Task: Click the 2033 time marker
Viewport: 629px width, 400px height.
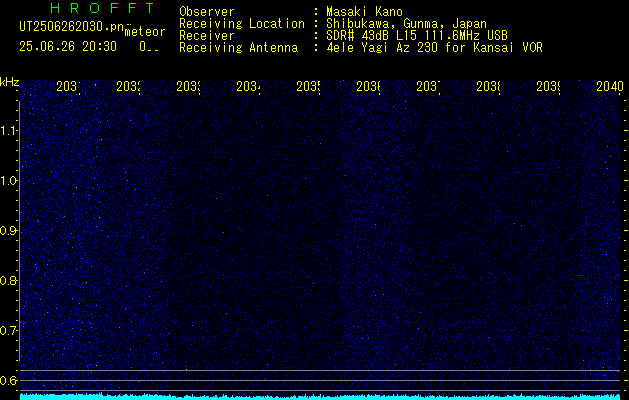Action: pyautogui.click(x=189, y=86)
